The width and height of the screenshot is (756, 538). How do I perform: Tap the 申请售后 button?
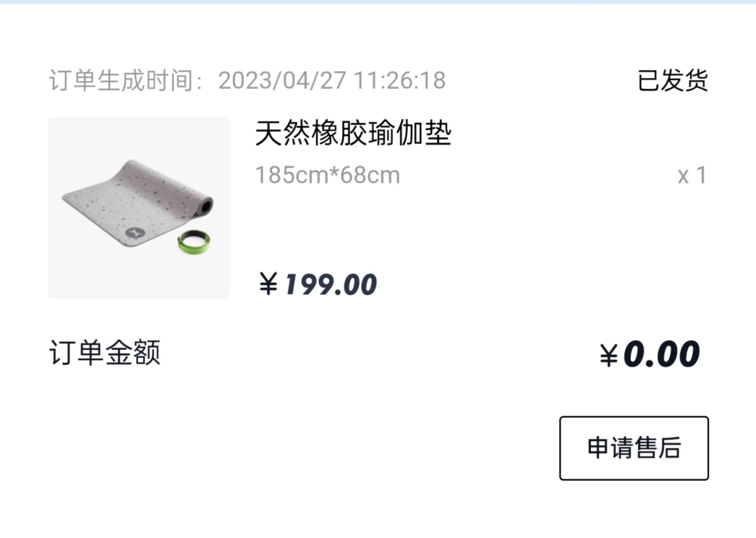(634, 448)
